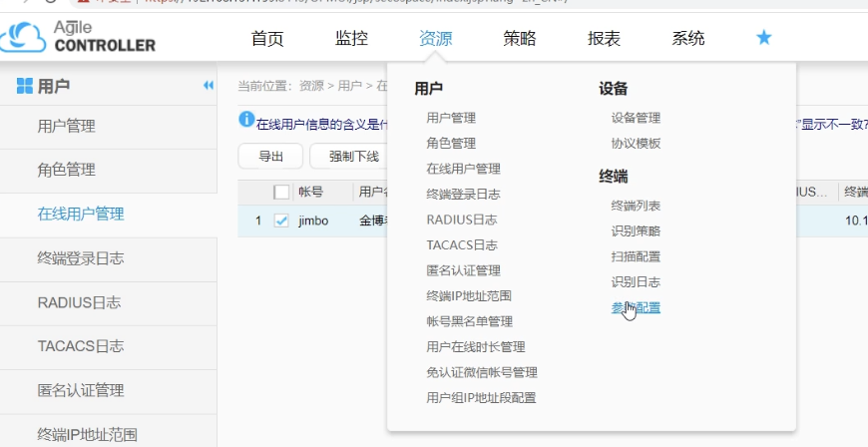Open 帐号黑名单管理 from the dropdown menu
Viewport: 868px width, 447px height.
pyautogui.click(x=470, y=321)
